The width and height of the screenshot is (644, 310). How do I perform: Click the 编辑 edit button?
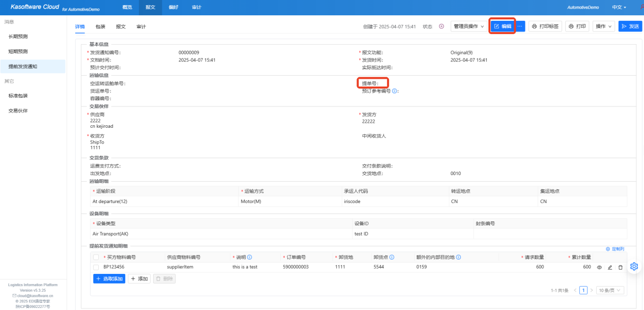click(503, 26)
